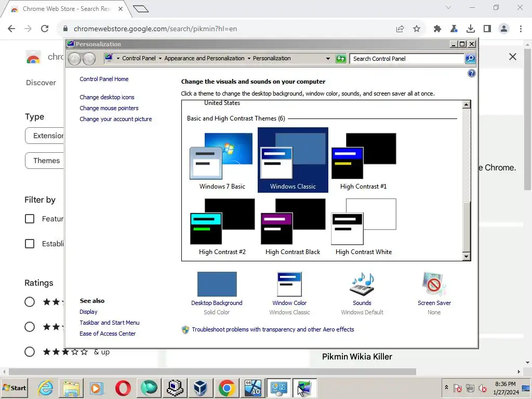Click the Search Control Panel magnifier icon

coord(470,59)
